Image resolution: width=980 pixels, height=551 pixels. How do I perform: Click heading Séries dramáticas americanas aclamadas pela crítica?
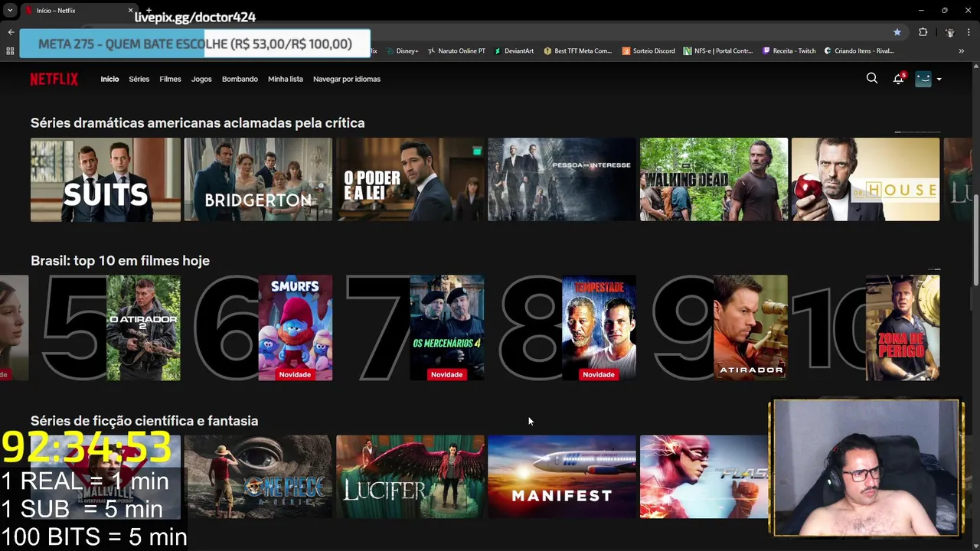198,122
